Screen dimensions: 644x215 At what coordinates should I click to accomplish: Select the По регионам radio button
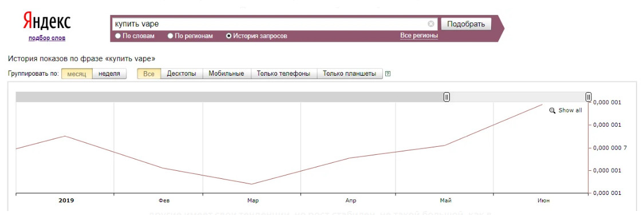pyautogui.click(x=170, y=36)
